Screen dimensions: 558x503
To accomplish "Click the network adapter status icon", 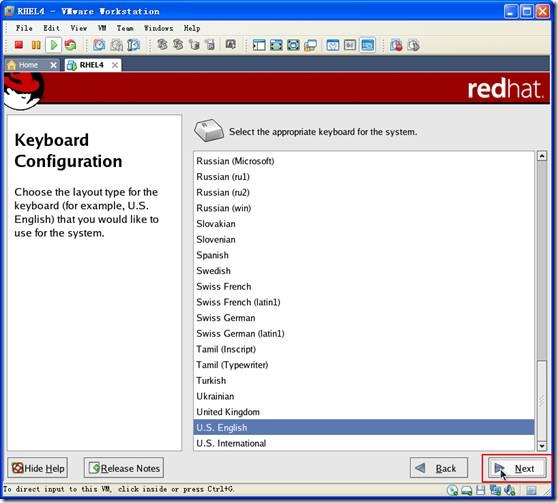I will (x=495, y=490).
